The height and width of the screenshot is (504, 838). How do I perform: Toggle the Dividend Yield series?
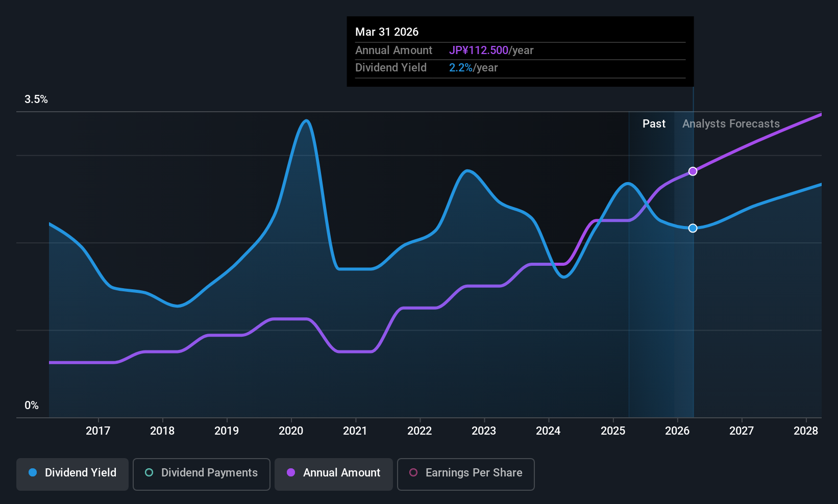[72, 474]
